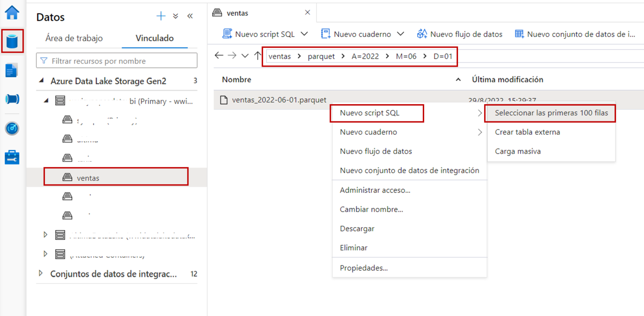Collapse the Datos panel with double arrow
Image resolution: width=644 pixels, height=316 pixels.
coord(190,16)
